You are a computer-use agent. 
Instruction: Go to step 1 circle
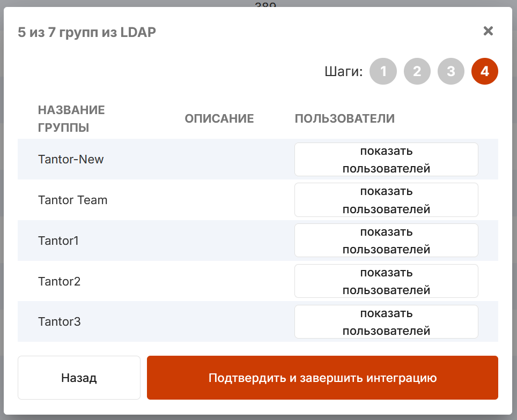[383, 71]
